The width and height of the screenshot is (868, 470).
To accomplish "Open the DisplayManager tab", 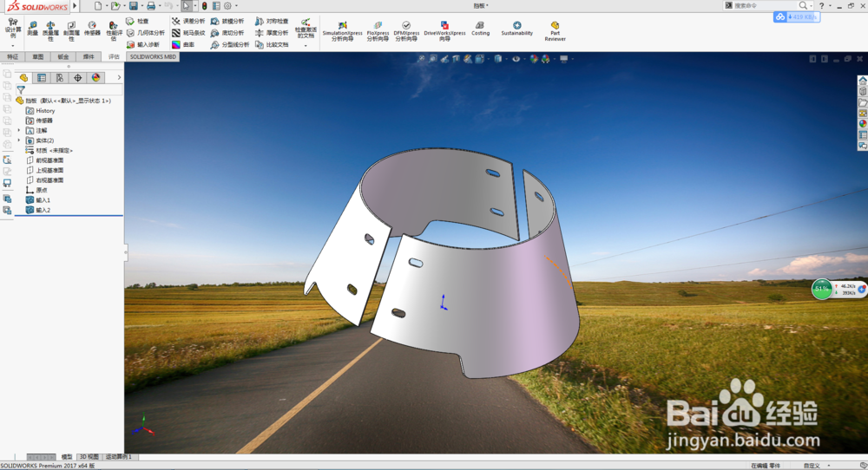I will pos(95,78).
